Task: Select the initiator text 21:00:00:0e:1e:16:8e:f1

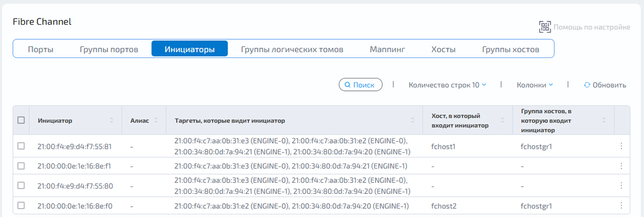Action: (74, 166)
